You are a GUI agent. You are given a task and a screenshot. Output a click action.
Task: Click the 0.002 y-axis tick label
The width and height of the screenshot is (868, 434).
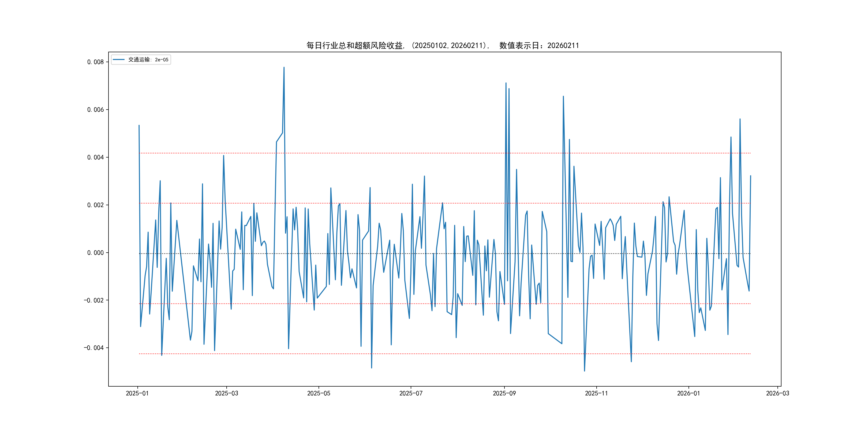pyautogui.click(x=95, y=205)
